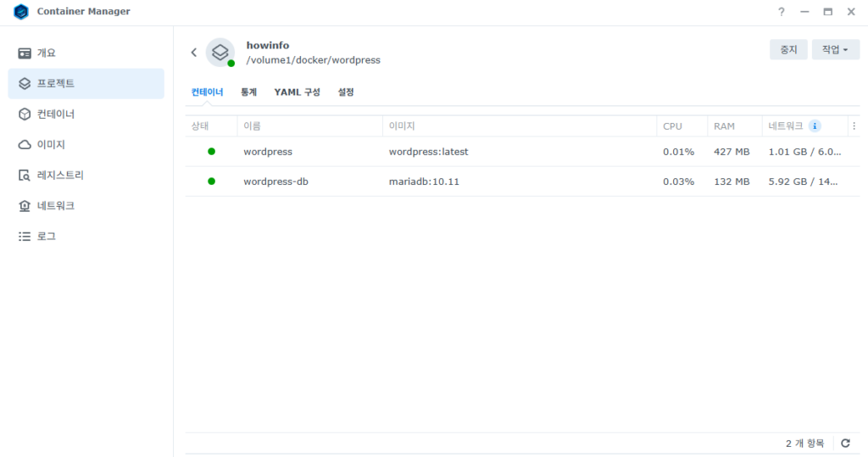Screen dimensions: 868x457
Task: Click the 컨테이너 cube icon in sidebar
Action: [25, 114]
